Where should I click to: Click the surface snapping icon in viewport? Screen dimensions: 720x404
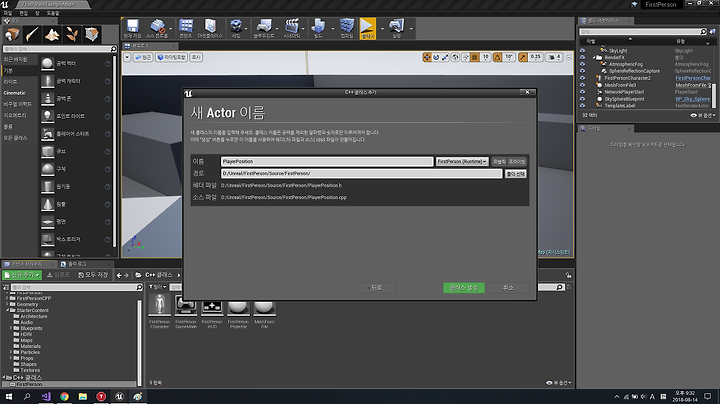tap(465, 57)
